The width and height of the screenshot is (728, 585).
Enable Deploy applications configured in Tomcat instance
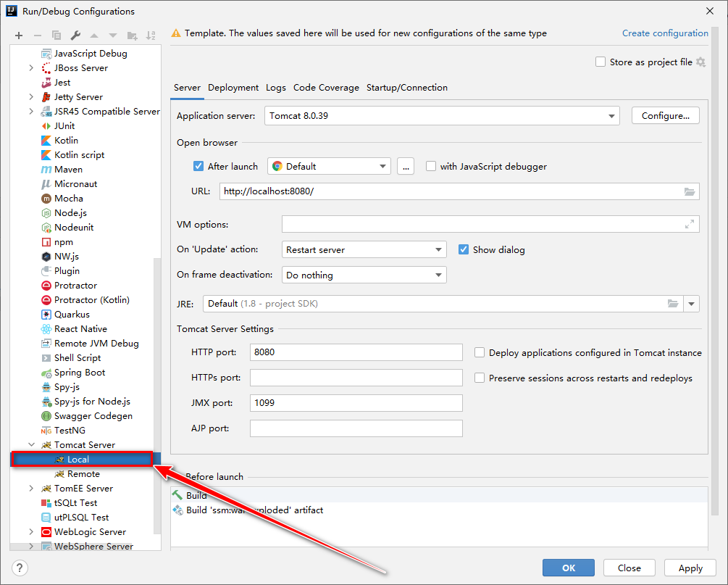click(480, 353)
